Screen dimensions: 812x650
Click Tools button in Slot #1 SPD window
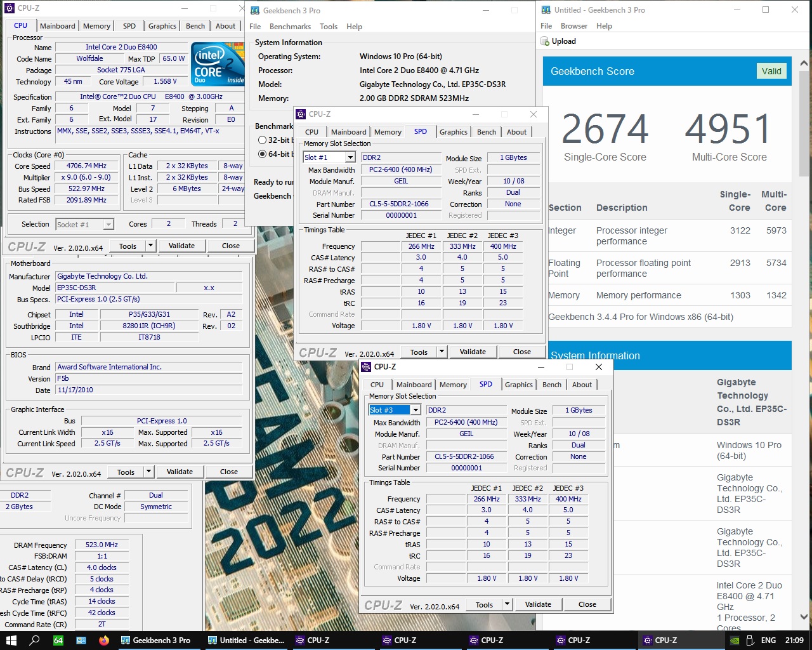(419, 352)
